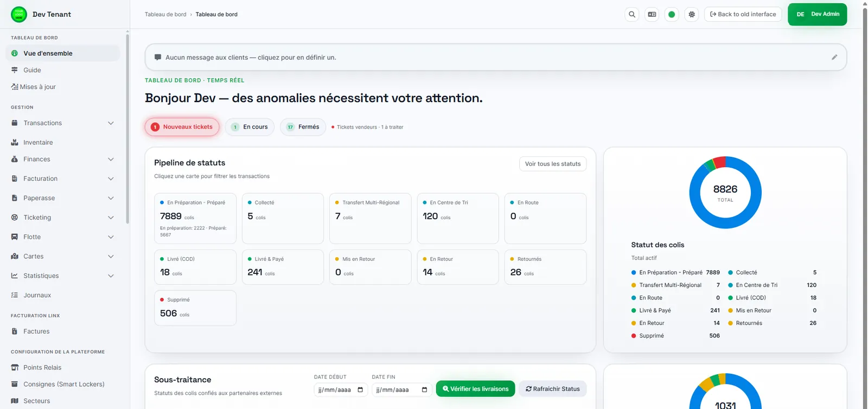
Task: Select the Nouveaux tickets filter pill
Action: pos(182,127)
